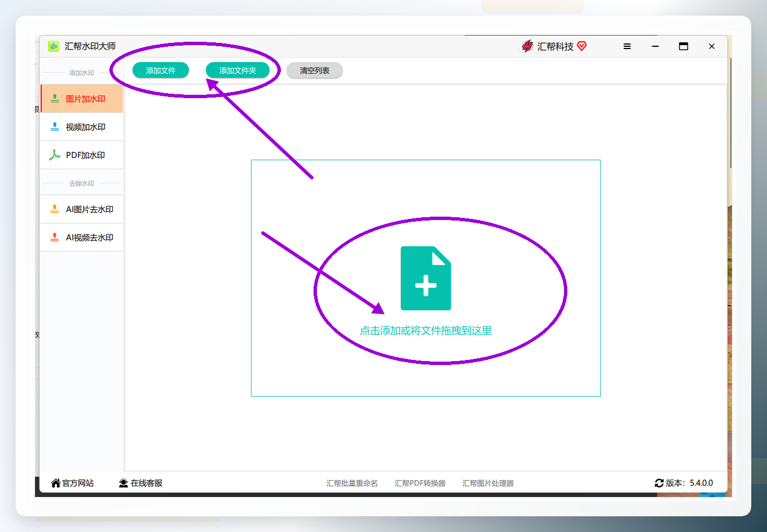The height and width of the screenshot is (532, 767).
Task: Click the headset icon beside 在线客服
Action: click(x=124, y=483)
